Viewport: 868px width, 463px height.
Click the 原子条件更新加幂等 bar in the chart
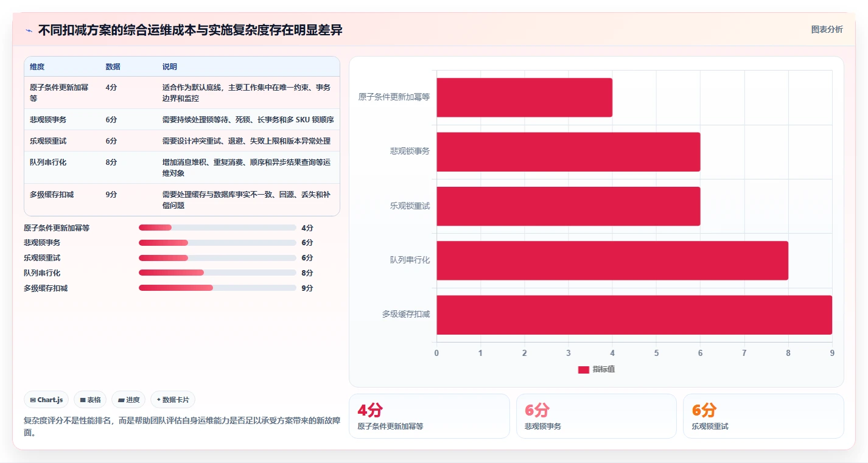click(524, 97)
